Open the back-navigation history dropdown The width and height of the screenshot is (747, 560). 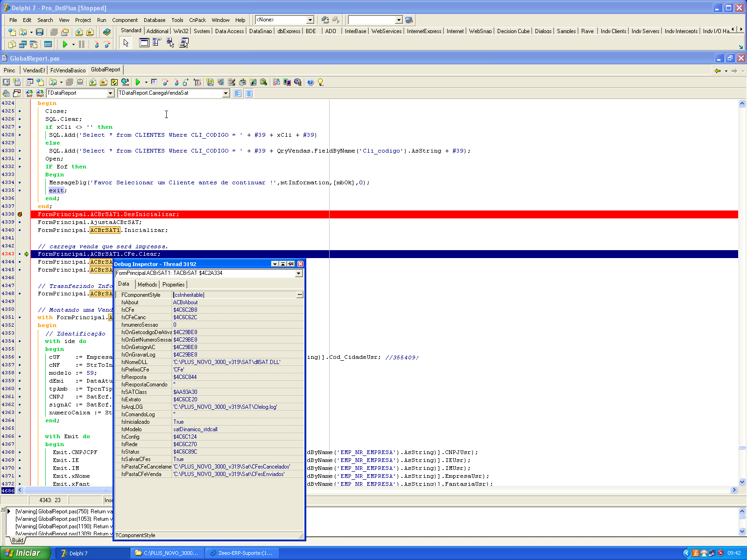726,71
